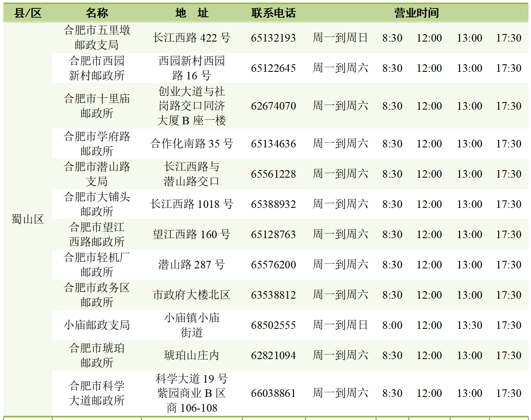Viewport: 531px width, 420px height.
Task: Select the 合肥市轻机厂邮政所 name cell
Action: 97,265
